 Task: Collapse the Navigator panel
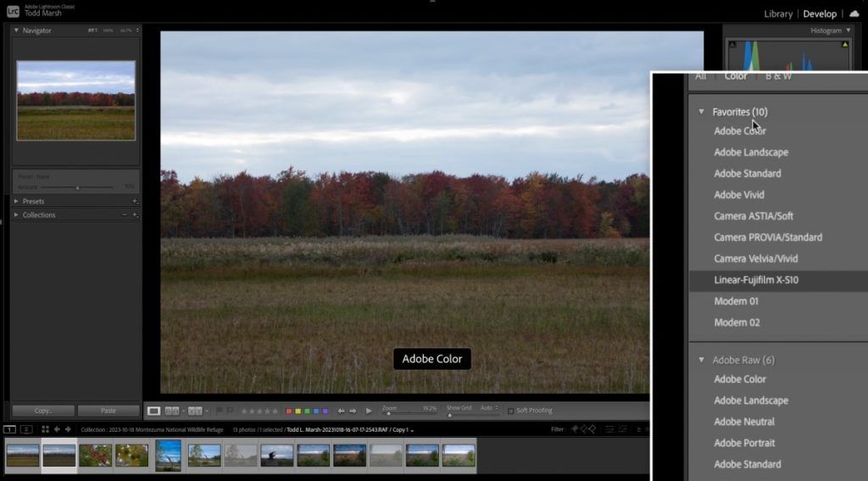coord(16,31)
